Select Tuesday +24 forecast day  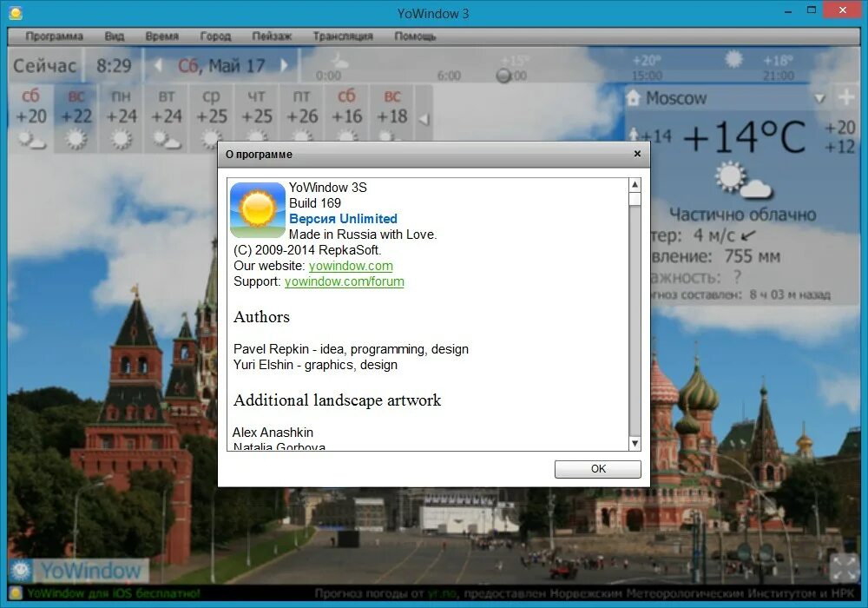point(167,118)
